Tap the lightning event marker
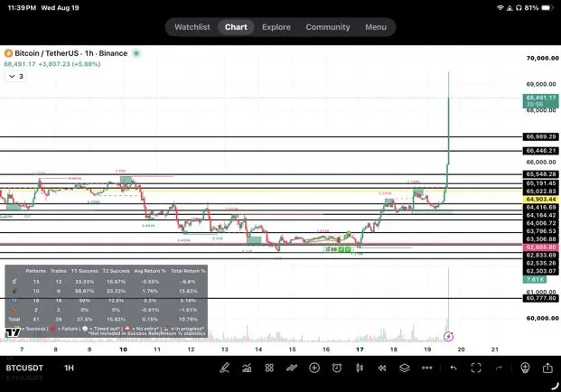Image resolution: width=561 pixels, height=392 pixels. pyautogui.click(x=448, y=337)
